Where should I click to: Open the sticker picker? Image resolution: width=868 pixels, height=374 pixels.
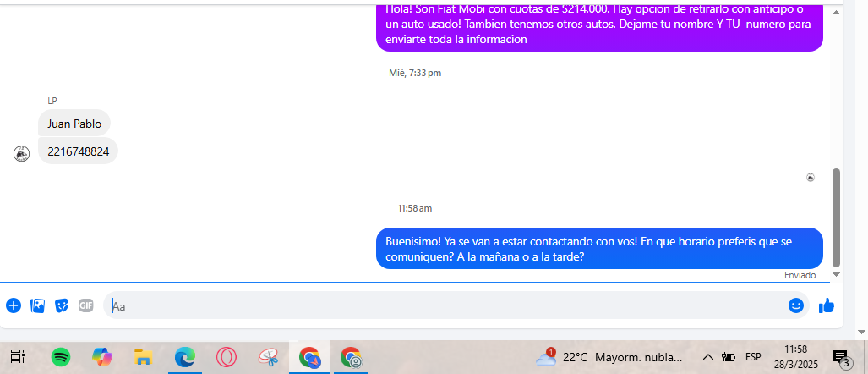tap(62, 305)
